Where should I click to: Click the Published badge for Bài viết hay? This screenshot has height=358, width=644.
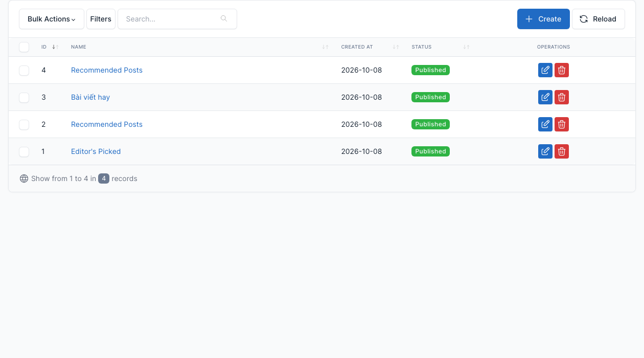430,97
